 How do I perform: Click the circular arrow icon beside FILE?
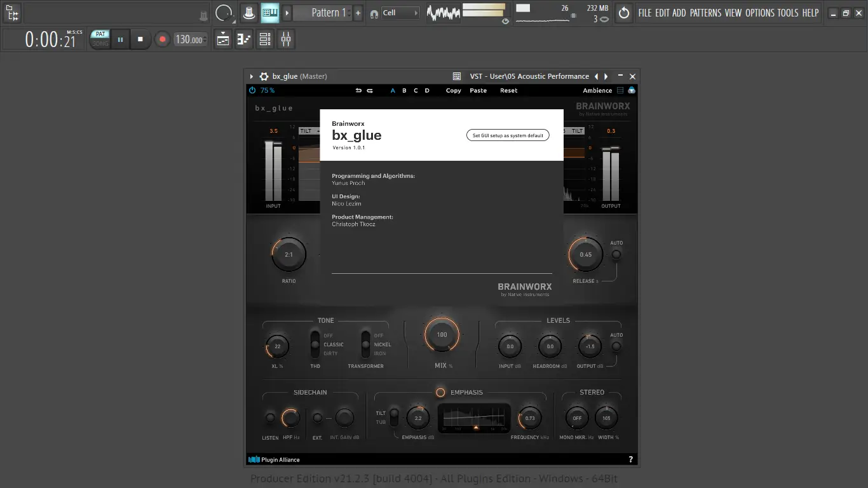624,13
